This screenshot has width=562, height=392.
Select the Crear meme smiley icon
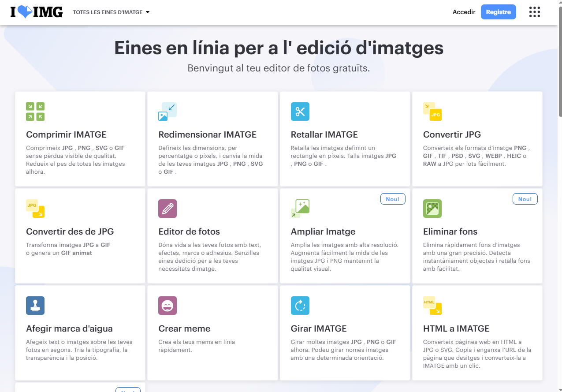[x=167, y=305]
